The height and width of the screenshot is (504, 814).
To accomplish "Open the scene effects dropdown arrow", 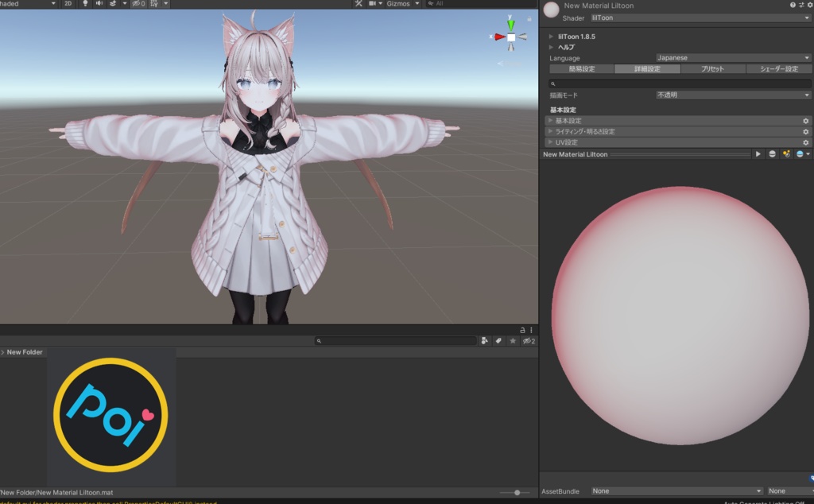I will pos(125,4).
